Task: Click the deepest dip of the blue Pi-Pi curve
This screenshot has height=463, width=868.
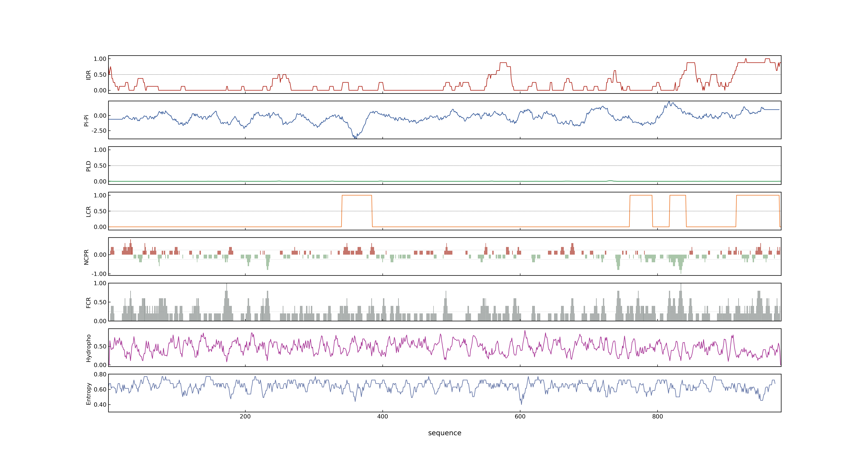Action: 356,138
